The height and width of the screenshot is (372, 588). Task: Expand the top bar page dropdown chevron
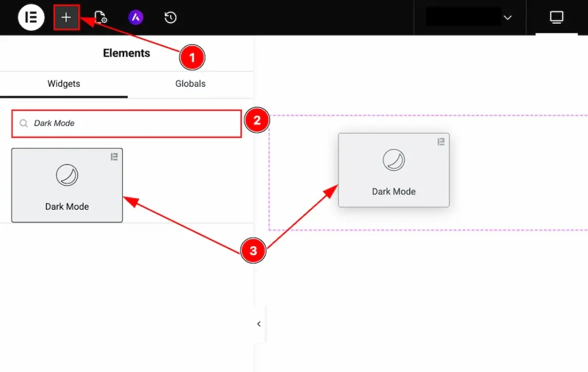(508, 18)
